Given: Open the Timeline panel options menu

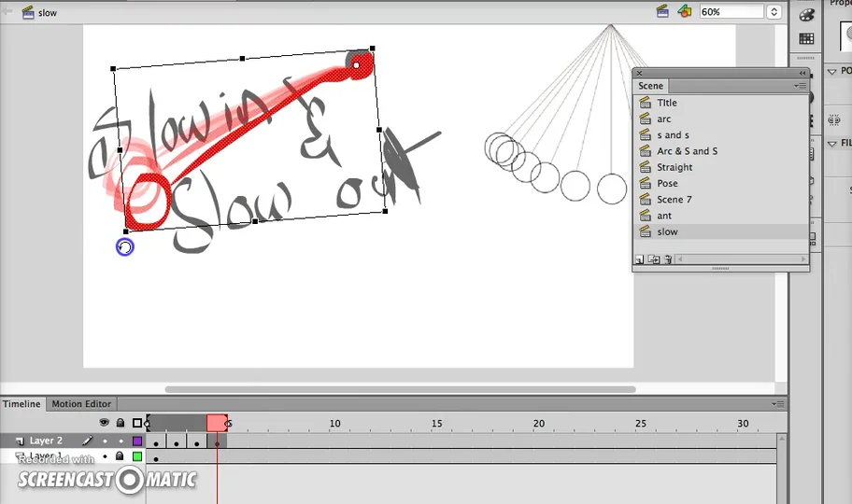Looking at the screenshot, I should click(777, 404).
